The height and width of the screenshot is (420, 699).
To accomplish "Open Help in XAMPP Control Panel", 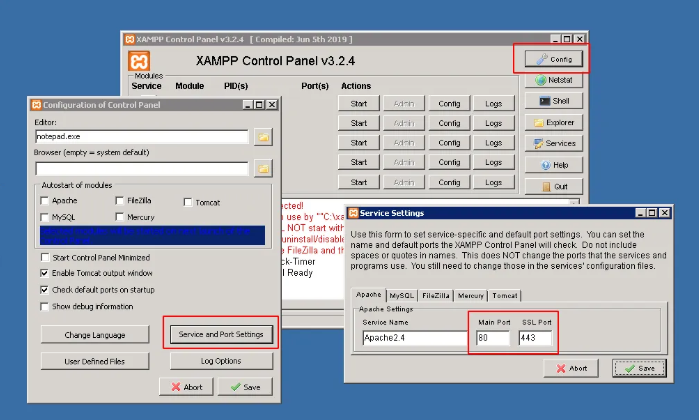I will (x=554, y=165).
